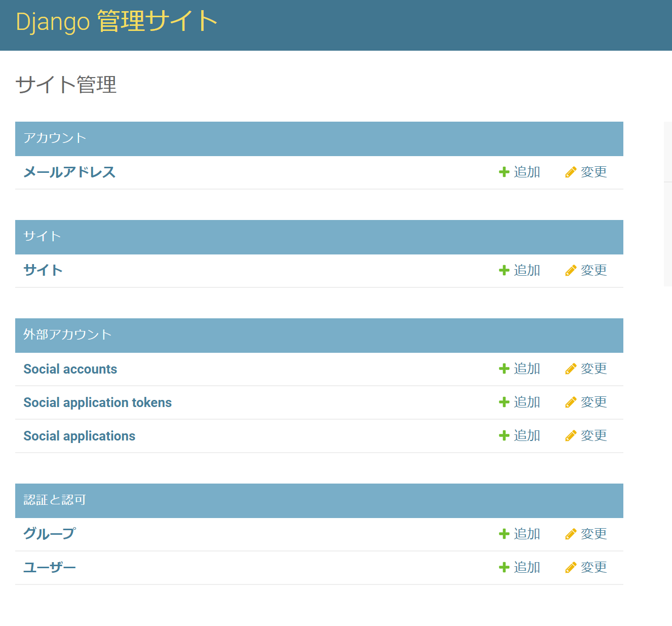The image size is (672, 626).
Task: Click the green plus icon for ユーザー
Action: click(504, 568)
